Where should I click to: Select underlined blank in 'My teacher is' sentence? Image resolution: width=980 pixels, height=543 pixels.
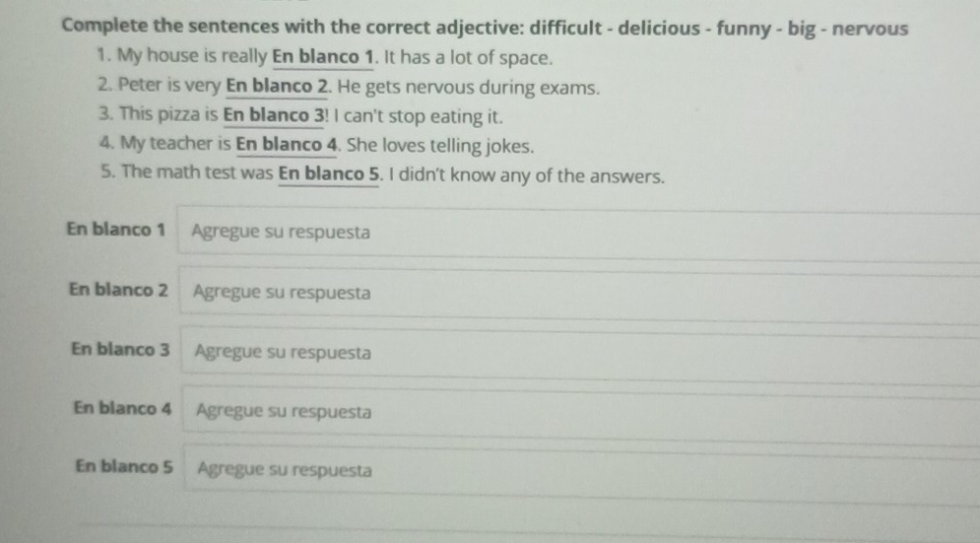point(288,146)
